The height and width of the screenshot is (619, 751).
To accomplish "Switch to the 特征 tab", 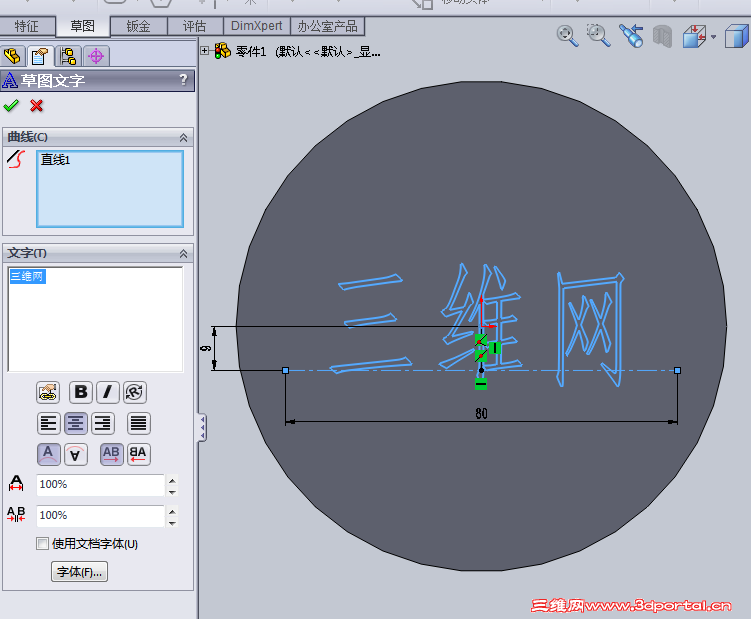I will 27,26.
